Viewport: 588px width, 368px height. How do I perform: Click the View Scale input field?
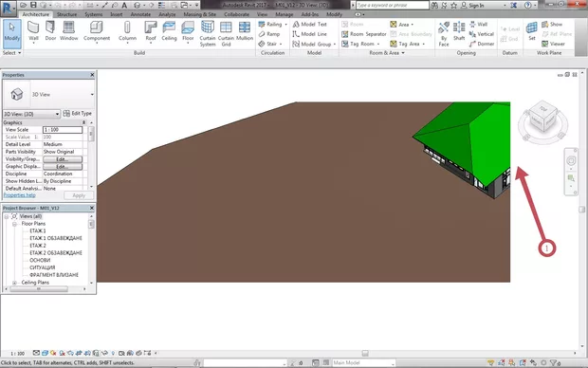(x=63, y=129)
